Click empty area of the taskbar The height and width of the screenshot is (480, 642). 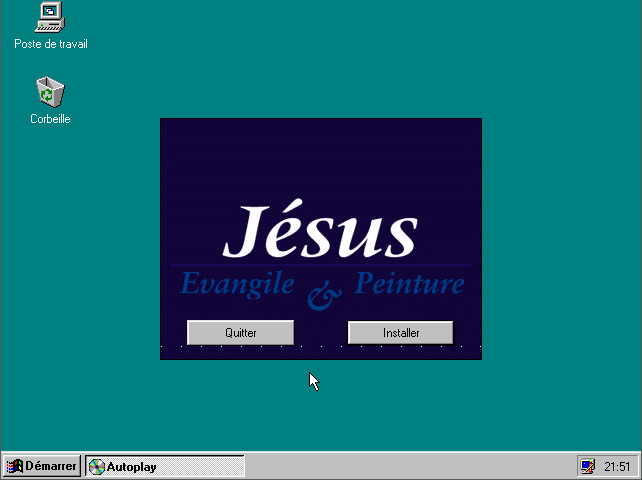(400, 467)
